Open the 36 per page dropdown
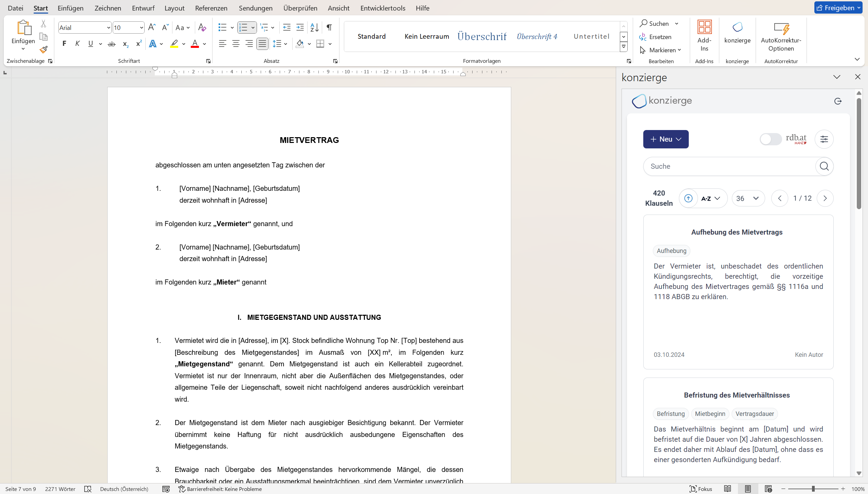 coord(748,198)
